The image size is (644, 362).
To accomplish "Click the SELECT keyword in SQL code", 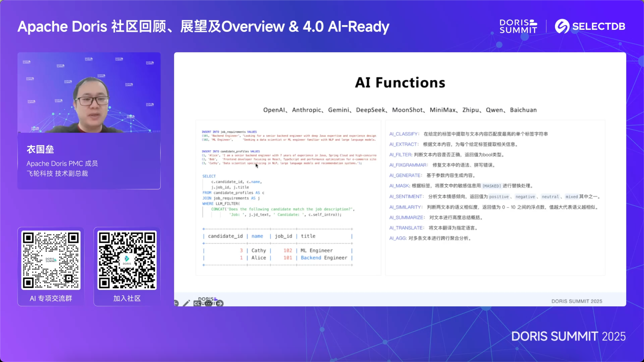I will tap(209, 176).
